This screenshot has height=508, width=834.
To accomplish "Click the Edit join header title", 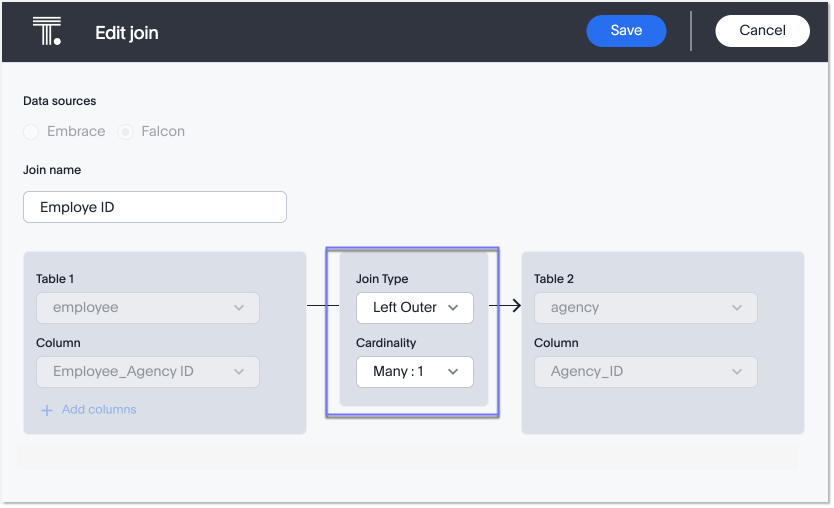I will point(126,33).
